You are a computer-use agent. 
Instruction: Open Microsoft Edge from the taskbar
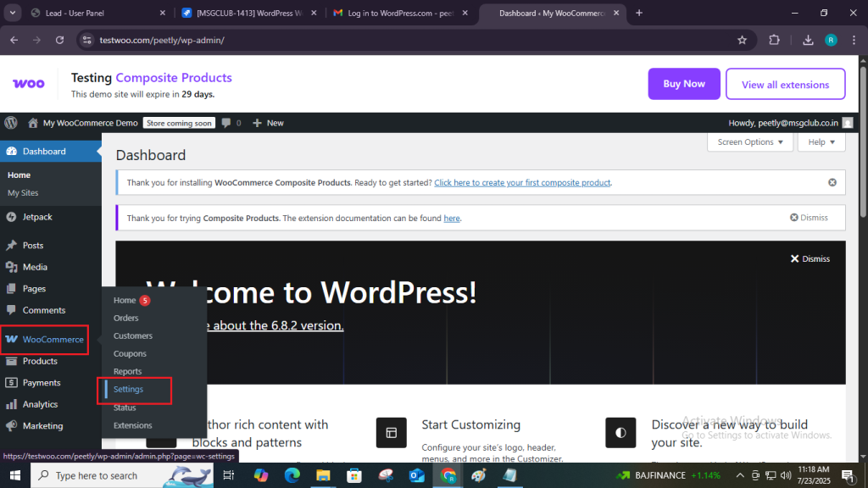[x=292, y=475]
